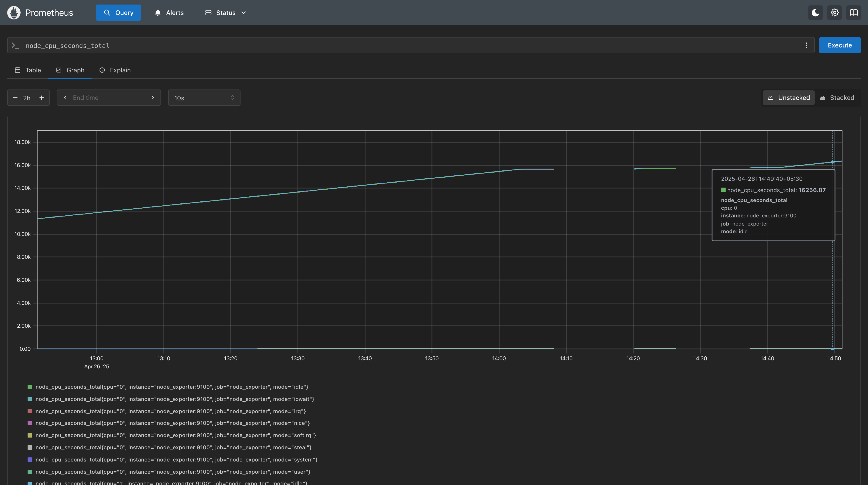
Task: Click the 0.00 y-axis label
Action: coord(25,349)
